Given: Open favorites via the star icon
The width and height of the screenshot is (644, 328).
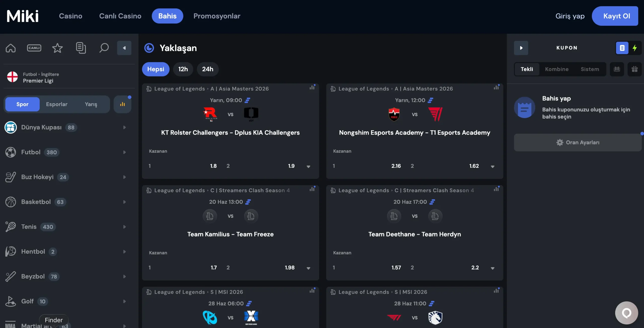Looking at the screenshot, I should [57, 48].
